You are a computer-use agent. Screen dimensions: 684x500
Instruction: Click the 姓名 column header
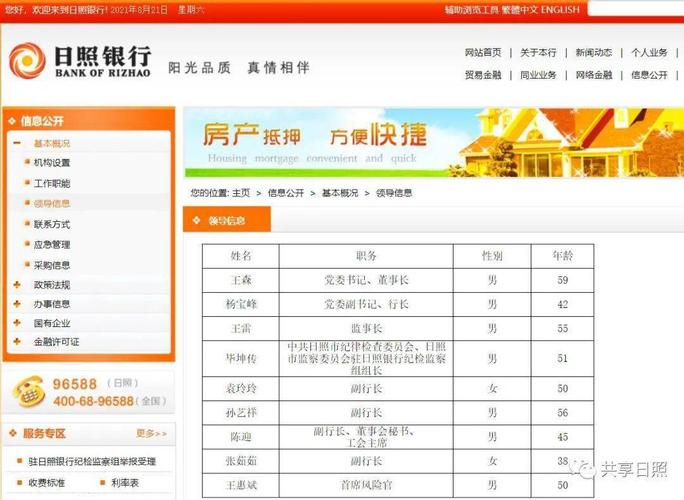click(x=241, y=256)
